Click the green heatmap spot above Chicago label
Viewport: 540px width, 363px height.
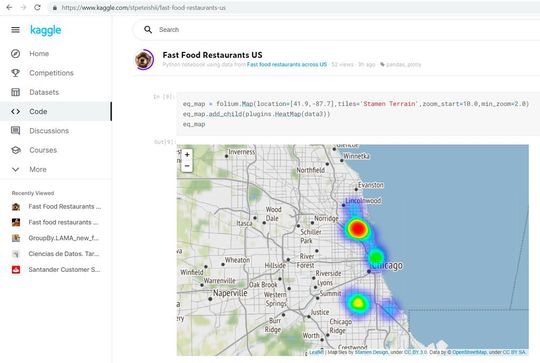(x=376, y=257)
